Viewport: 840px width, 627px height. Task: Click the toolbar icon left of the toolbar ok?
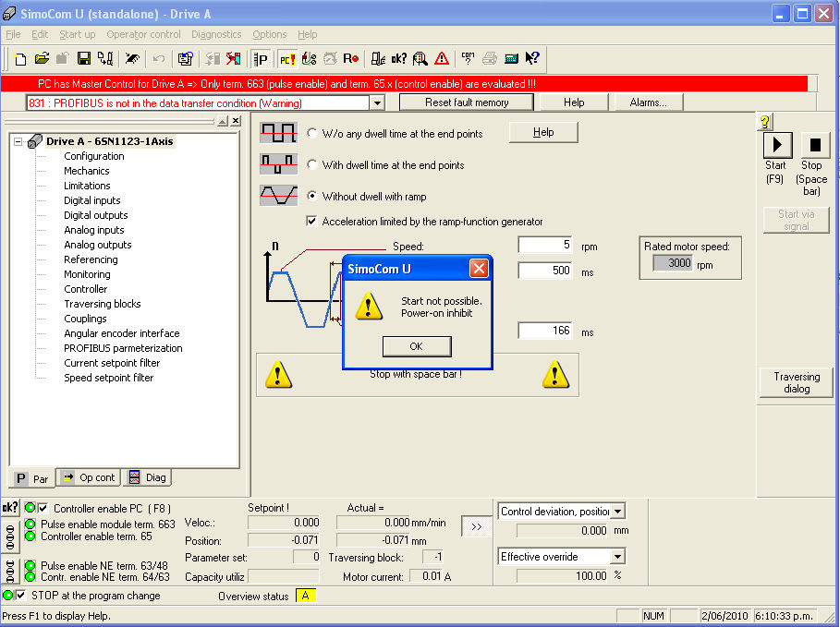[x=378, y=58]
